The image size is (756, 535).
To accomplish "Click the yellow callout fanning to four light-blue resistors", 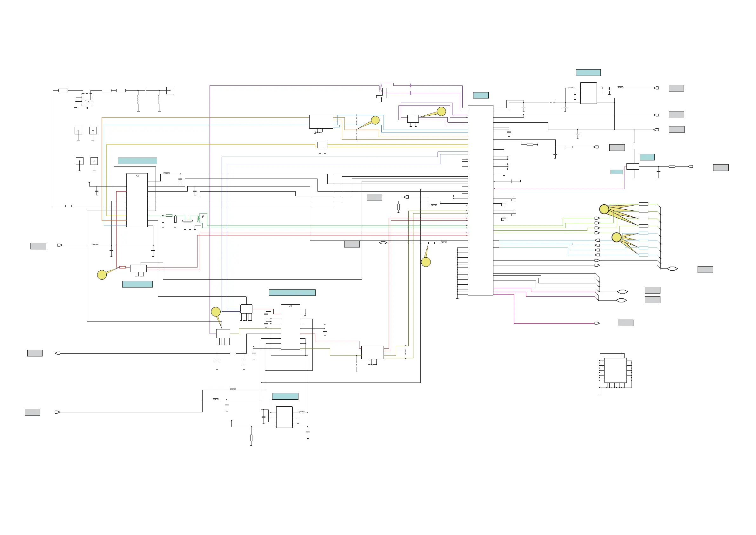I will [616, 237].
